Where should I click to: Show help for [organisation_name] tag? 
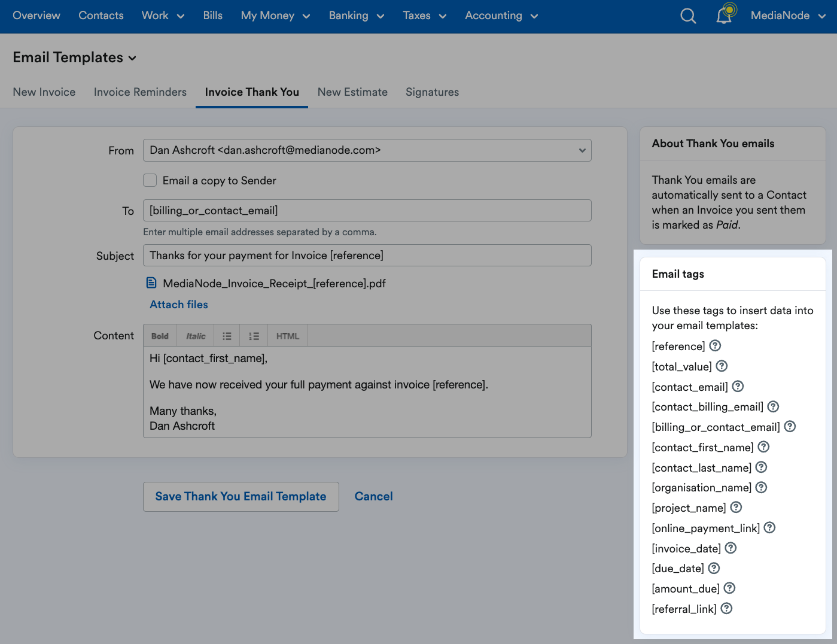761,487
